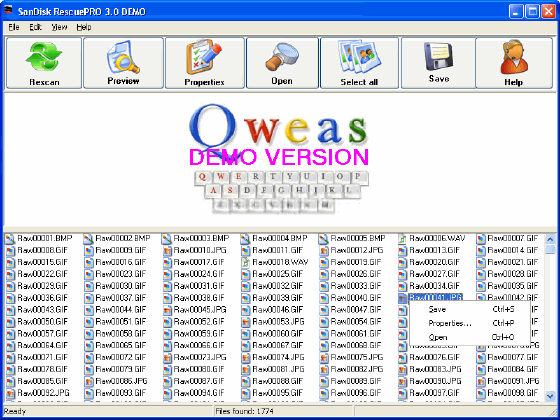
Task: Maximize the SanDisk RescuePRO window
Action: tap(532, 11)
